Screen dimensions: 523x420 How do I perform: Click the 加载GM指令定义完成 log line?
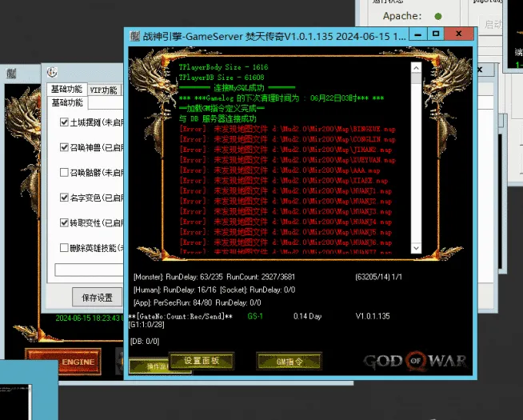[222, 109]
